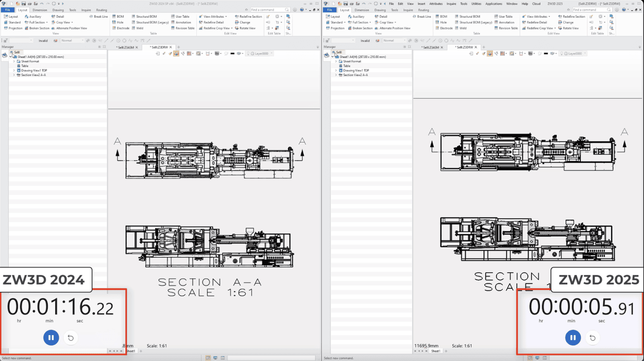Save file in ZW3D 2024 quick access toolbar
This screenshot has width=644, height=361.
pos(23,4)
